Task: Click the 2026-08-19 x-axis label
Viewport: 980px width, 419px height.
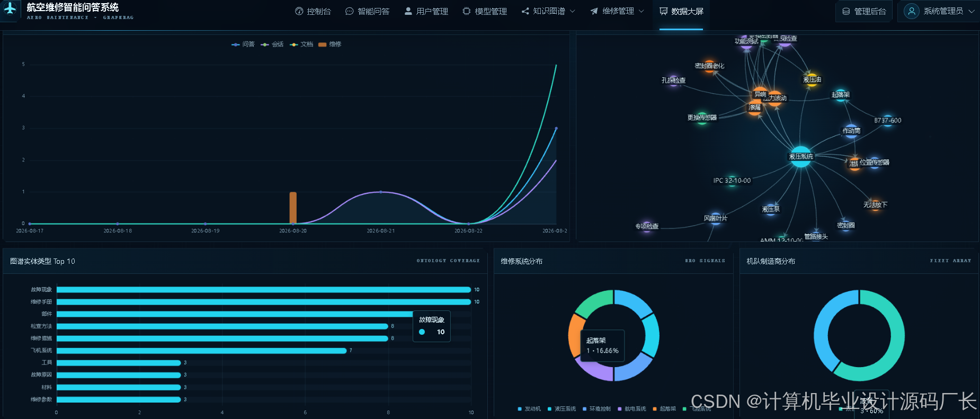Action: point(205,231)
